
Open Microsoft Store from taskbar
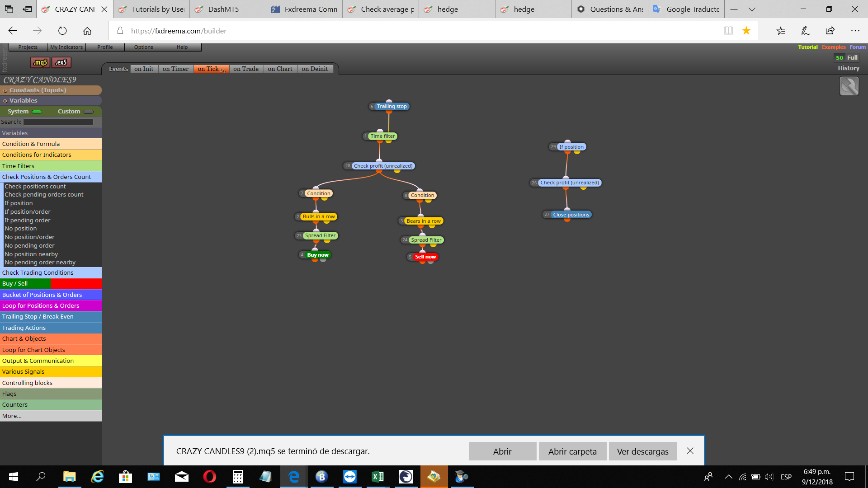pyautogui.click(x=125, y=477)
